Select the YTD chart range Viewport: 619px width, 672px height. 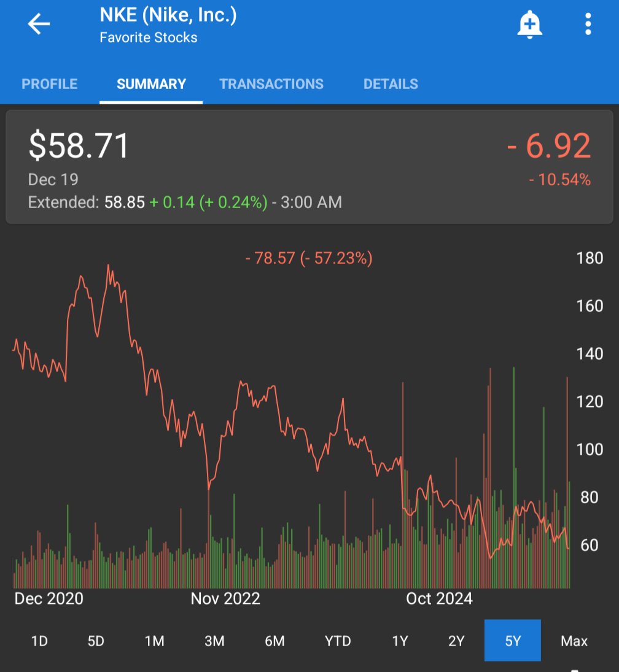(338, 641)
